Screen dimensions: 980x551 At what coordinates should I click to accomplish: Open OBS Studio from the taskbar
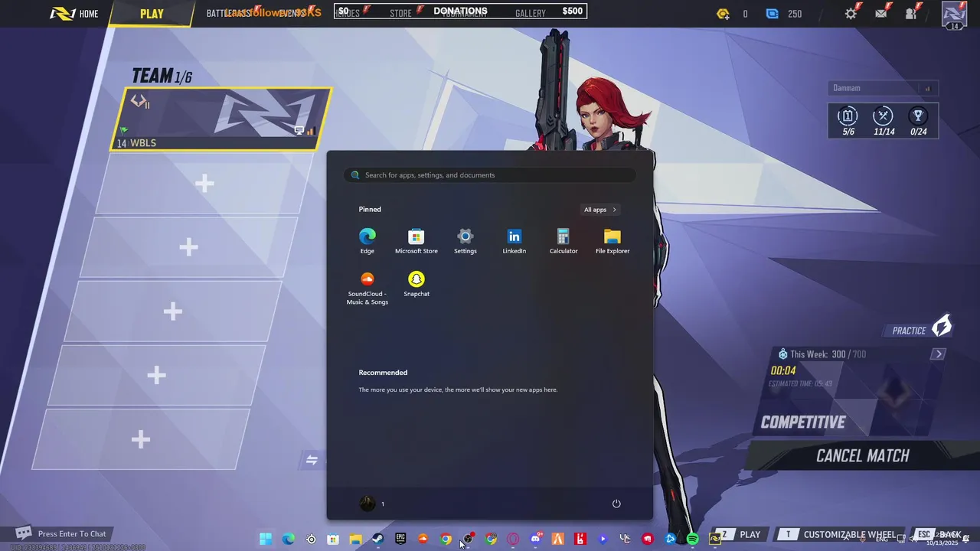click(468, 539)
